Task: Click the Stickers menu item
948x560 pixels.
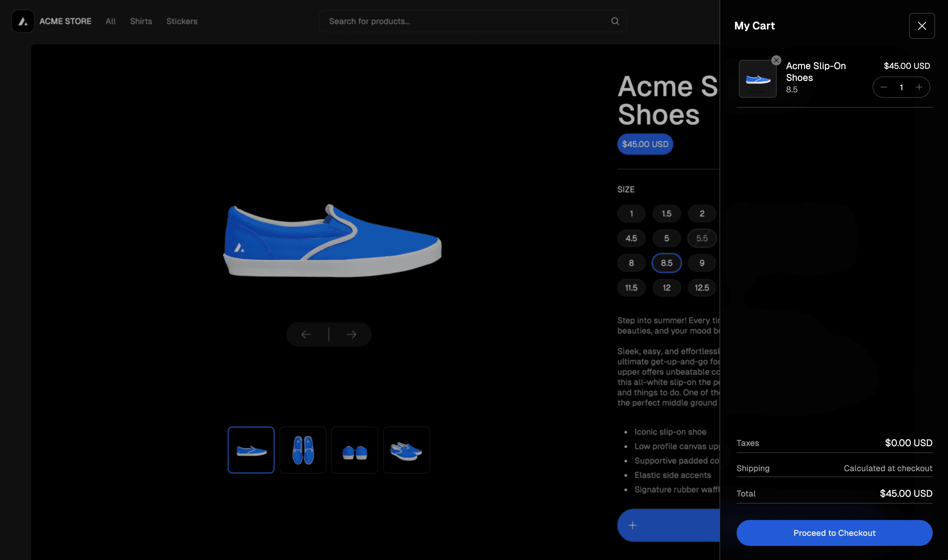Action: pyautogui.click(x=182, y=21)
